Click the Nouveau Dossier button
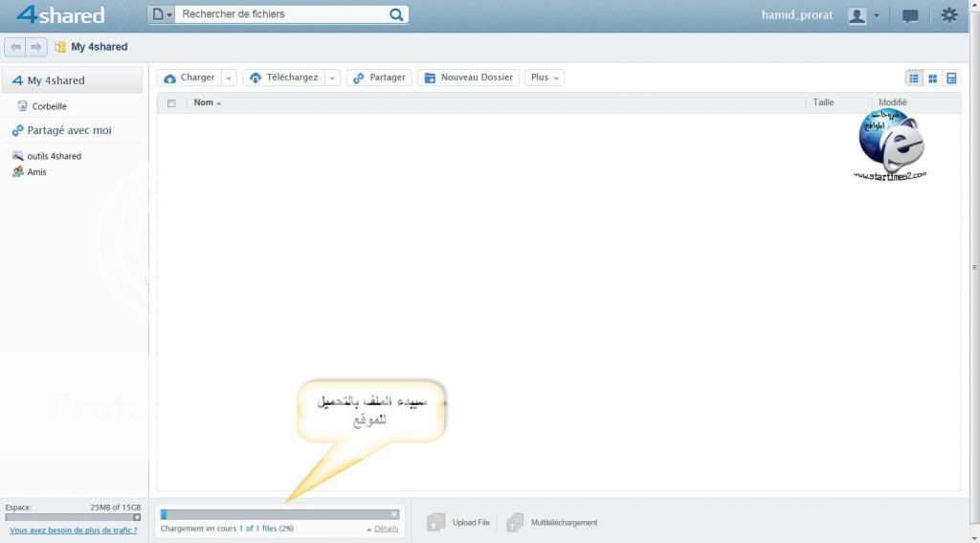 pyautogui.click(x=468, y=78)
